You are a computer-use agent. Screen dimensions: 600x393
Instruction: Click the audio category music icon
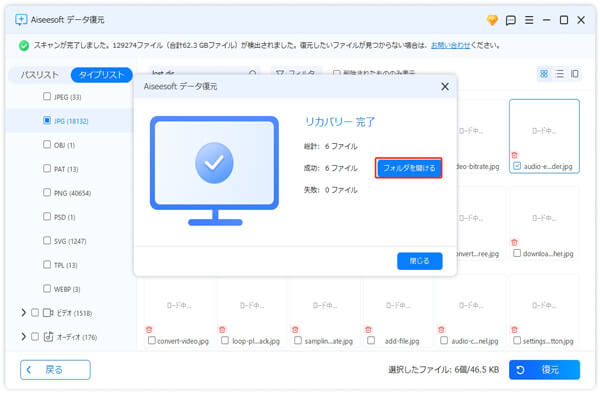click(x=48, y=337)
